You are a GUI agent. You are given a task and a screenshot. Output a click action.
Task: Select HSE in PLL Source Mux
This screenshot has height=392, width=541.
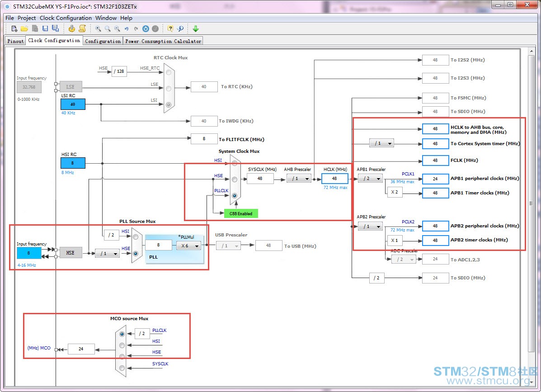[136, 254]
